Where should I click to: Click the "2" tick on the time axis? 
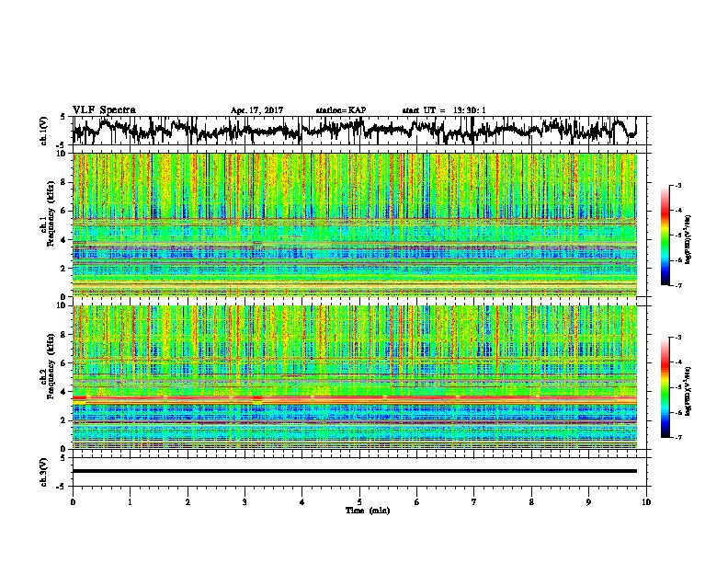pyautogui.click(x=188, y=502)
